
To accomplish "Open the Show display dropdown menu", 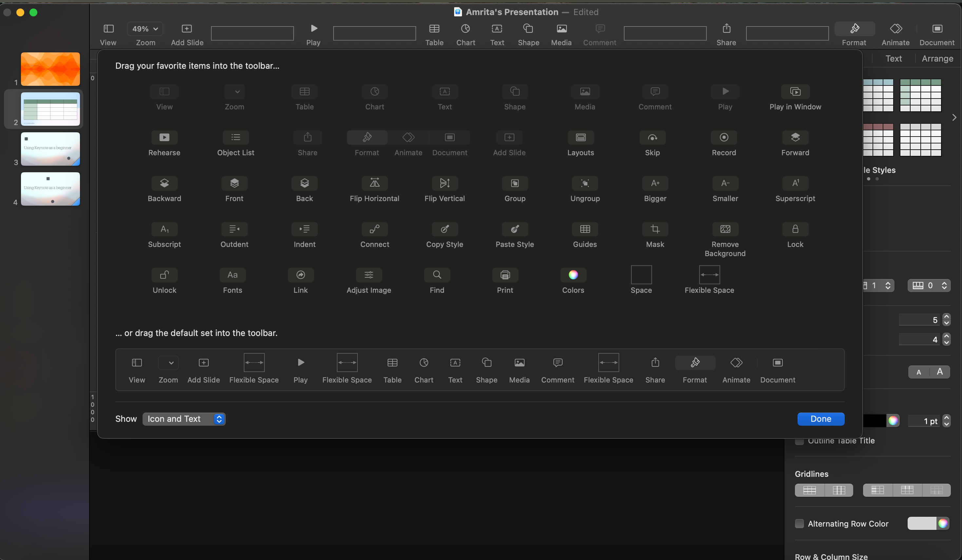I will [x=183, y=419].
